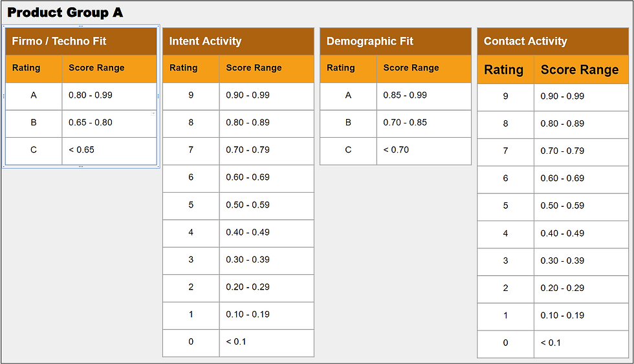The image size is (634, 364).
Task: Click 0.20 - 0.29 in Intent Activity table
Action: [x=267, y=288]
